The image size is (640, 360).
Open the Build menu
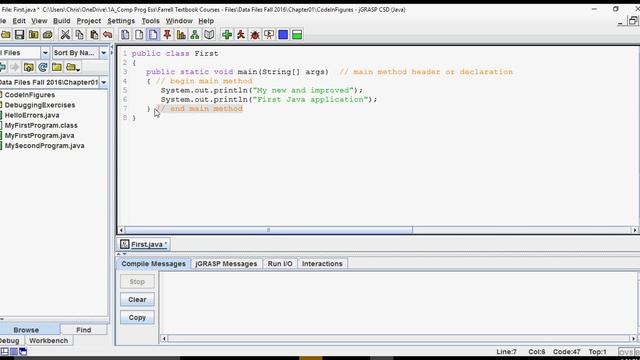tap(62, 21)
